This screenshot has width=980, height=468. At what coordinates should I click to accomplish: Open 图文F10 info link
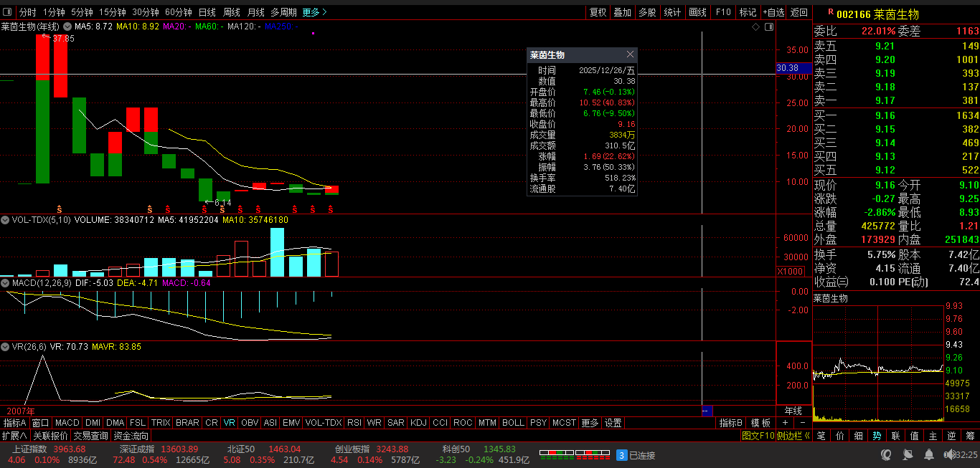pyautogui.click(x=758, y=436)
